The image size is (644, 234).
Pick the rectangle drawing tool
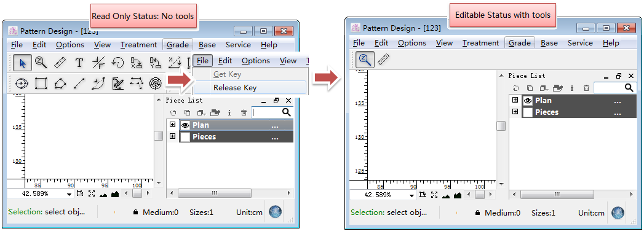pyautogui.click(x=41, y=84)
